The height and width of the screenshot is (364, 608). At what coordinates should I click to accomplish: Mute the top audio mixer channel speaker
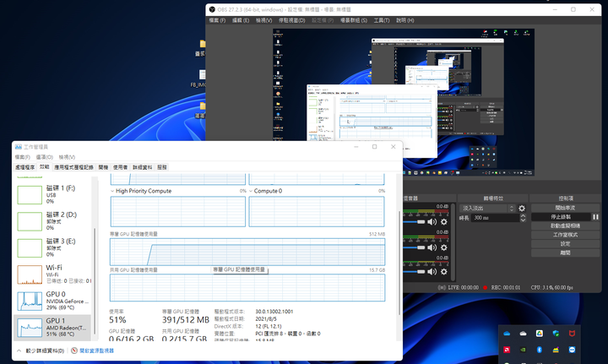coord(432,222)
